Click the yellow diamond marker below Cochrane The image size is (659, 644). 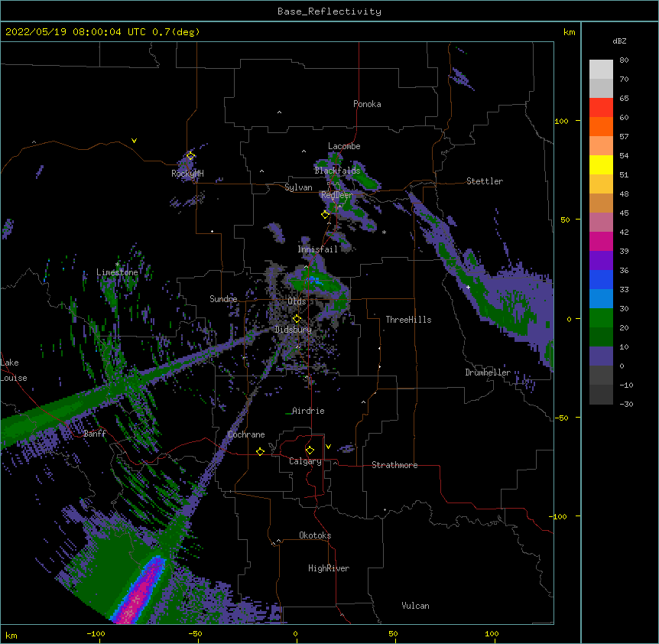(x=260, y=451)
